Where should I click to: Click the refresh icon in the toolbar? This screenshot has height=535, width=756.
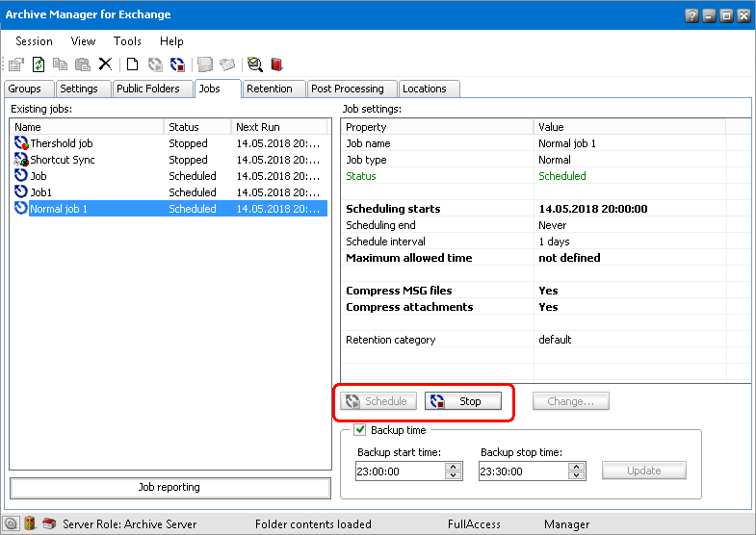[39, 64]
